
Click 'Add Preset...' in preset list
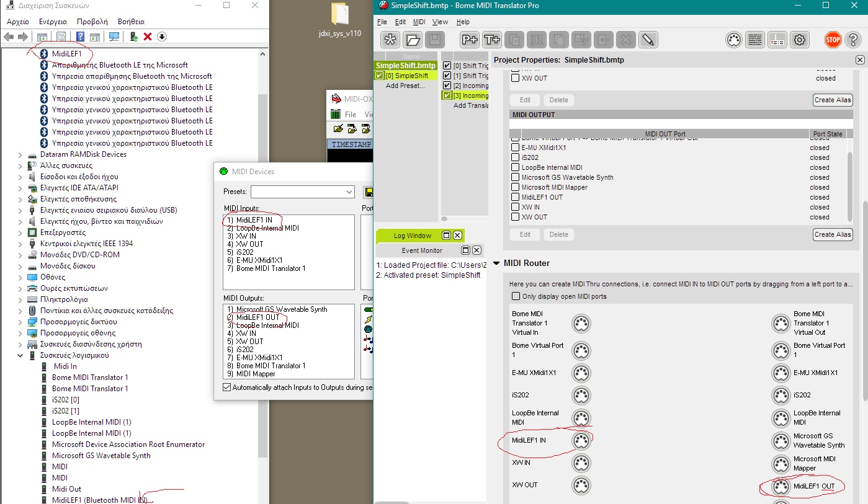pos(405,86)
